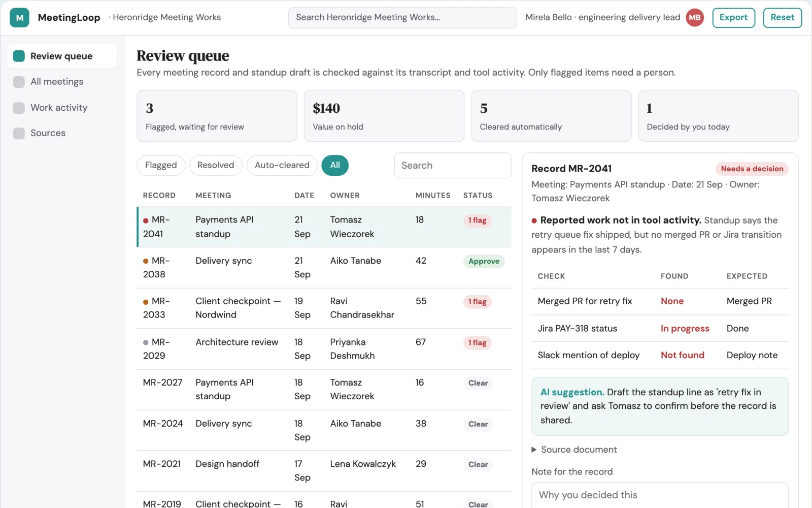Click the Search Heronridge Meeting Works field

[x=402, y=18]
